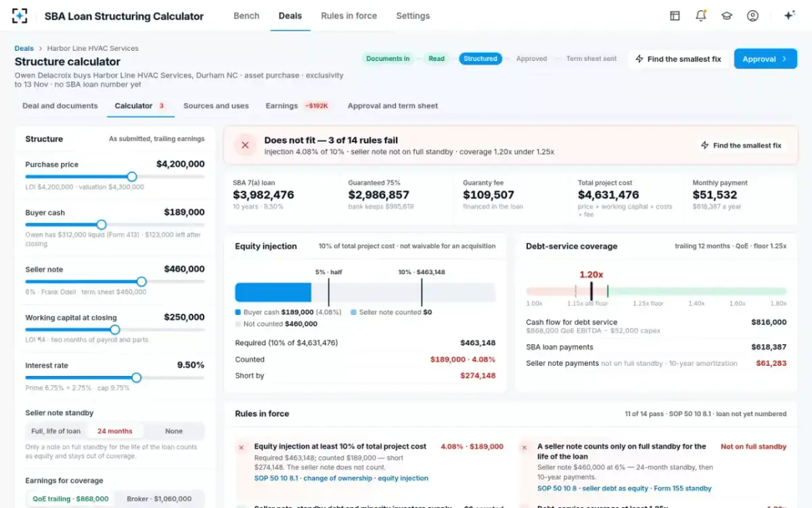Click Seller note payments $61,283 amount
Screen dimensions: 812x508
[771, 363]
